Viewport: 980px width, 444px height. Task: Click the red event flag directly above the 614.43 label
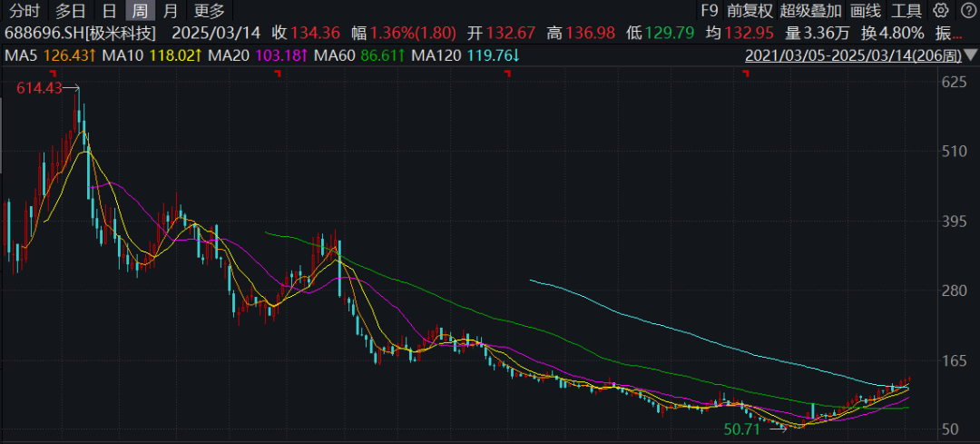pos(53,74)
